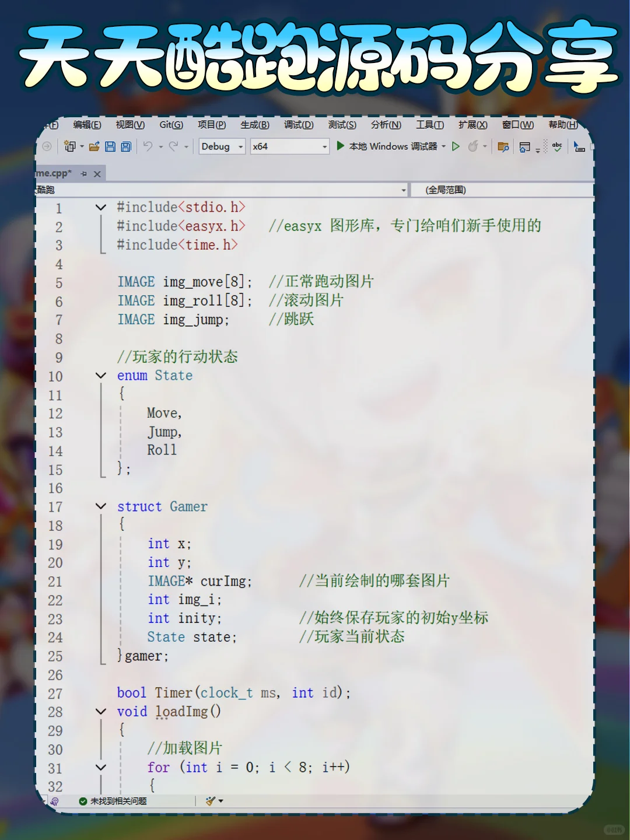Click the save all icon
Image resolution: width=630 pixels, height=840 pixels.
click(x=125, y=146)
